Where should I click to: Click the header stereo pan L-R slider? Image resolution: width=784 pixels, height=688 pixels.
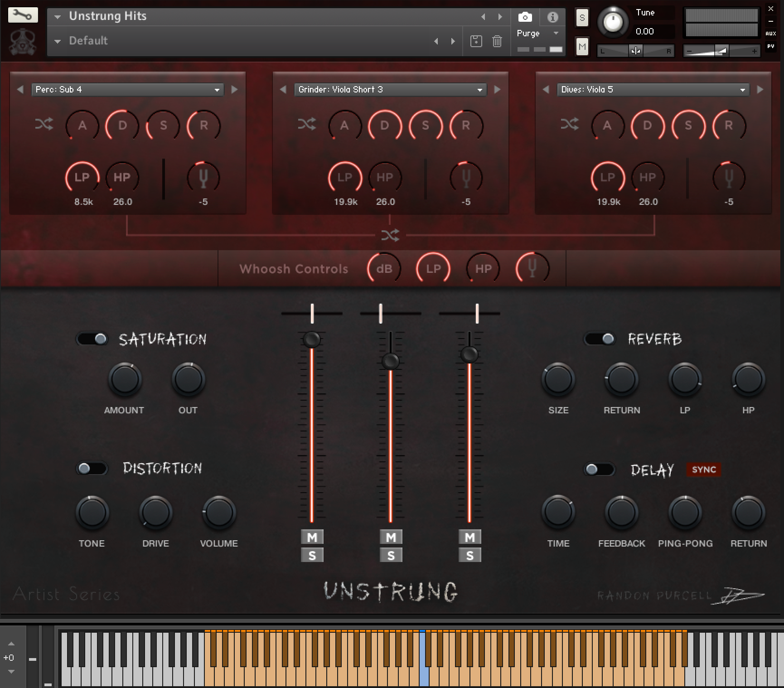[x=636, y=51]
